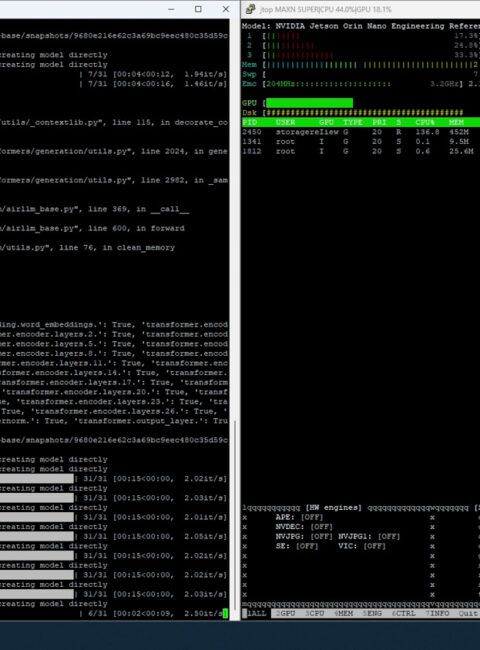The height and width of the screenshot is (650, 480).
Task: Click traceback line 'generation/utils.py", line 2024'
Action: (114, 151)
